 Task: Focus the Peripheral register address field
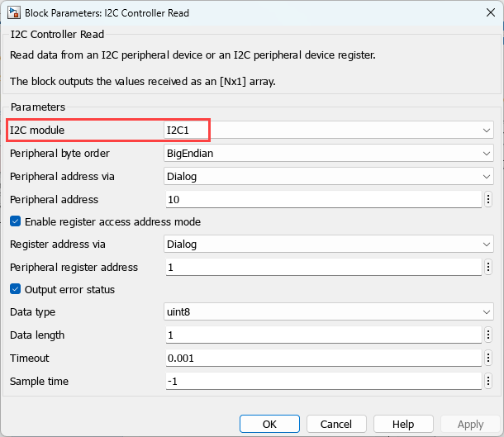(x=322, y=267)
